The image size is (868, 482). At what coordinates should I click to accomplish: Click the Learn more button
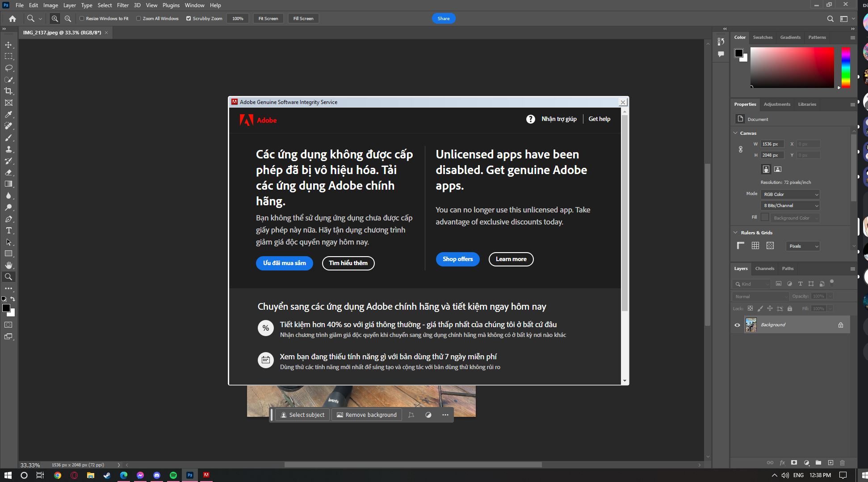click(x=511, y=259)
